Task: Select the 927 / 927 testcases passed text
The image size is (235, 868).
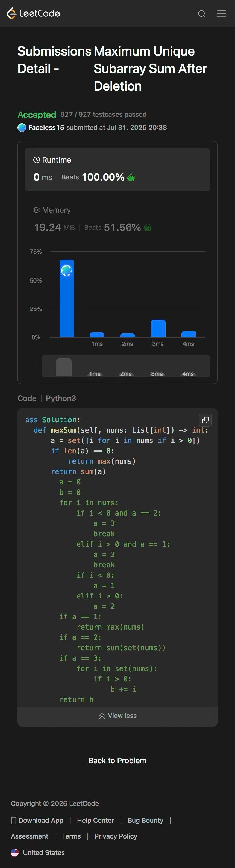Action: pyautogui.click(x=103, y=115)
